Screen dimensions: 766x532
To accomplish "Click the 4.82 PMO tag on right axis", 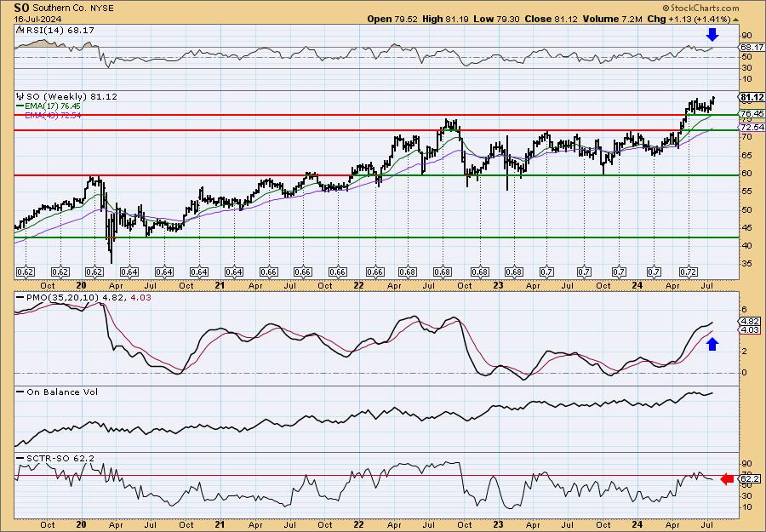I will 751,321.
